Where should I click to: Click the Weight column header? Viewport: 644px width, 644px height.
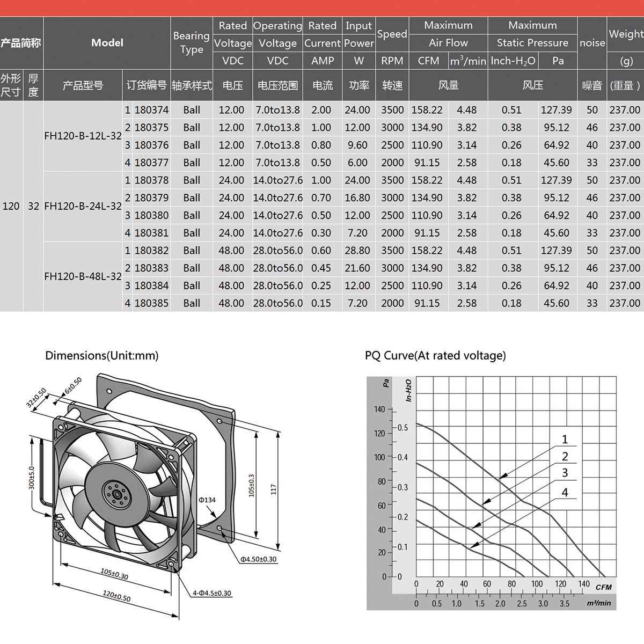(626, 34)
